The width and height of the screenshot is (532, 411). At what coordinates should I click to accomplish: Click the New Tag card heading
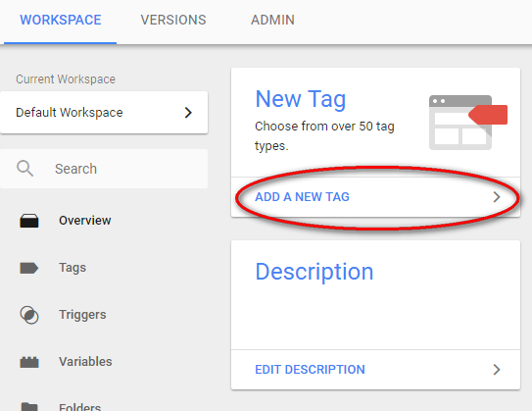coord(301,99)
